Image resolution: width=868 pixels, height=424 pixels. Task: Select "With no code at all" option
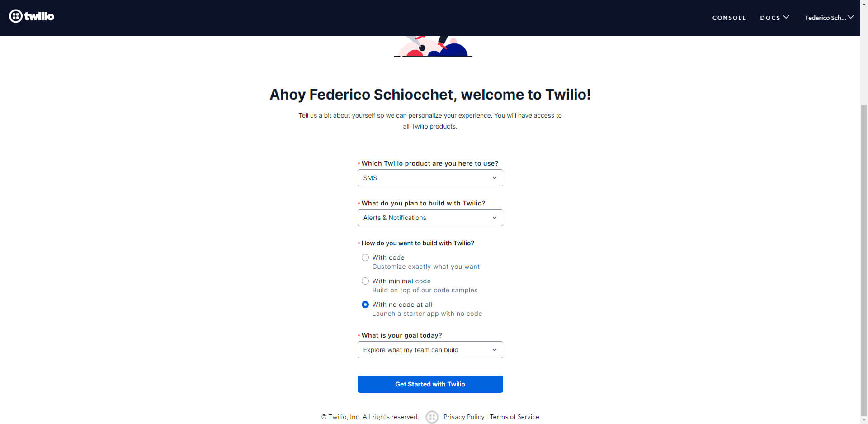pyautogui.click(x=365, y=305)
